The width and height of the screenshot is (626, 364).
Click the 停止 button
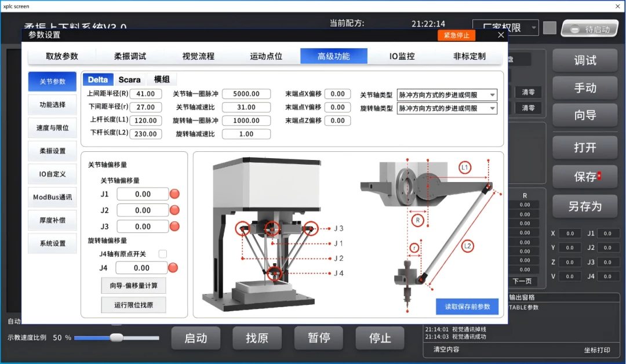pyautogui.click(x=380, y=338)
